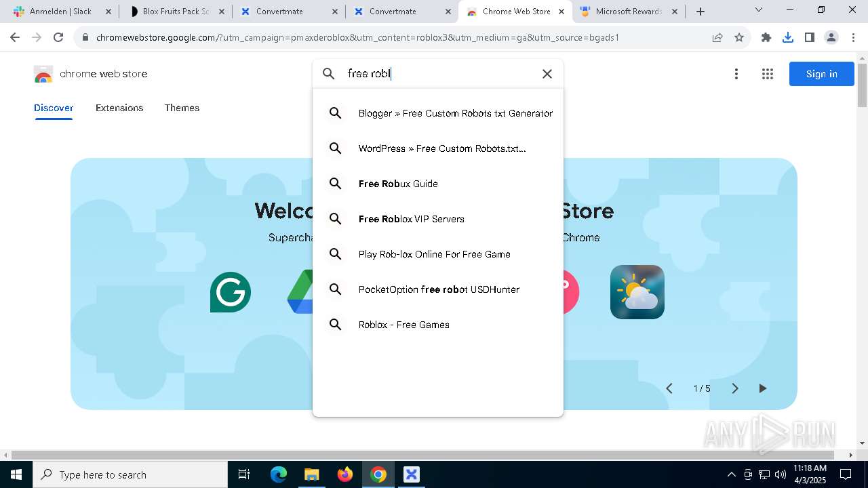This screenshot has height=488, width=868.
Task: Open the weather app icon in the banner
Action: point(637,292)
